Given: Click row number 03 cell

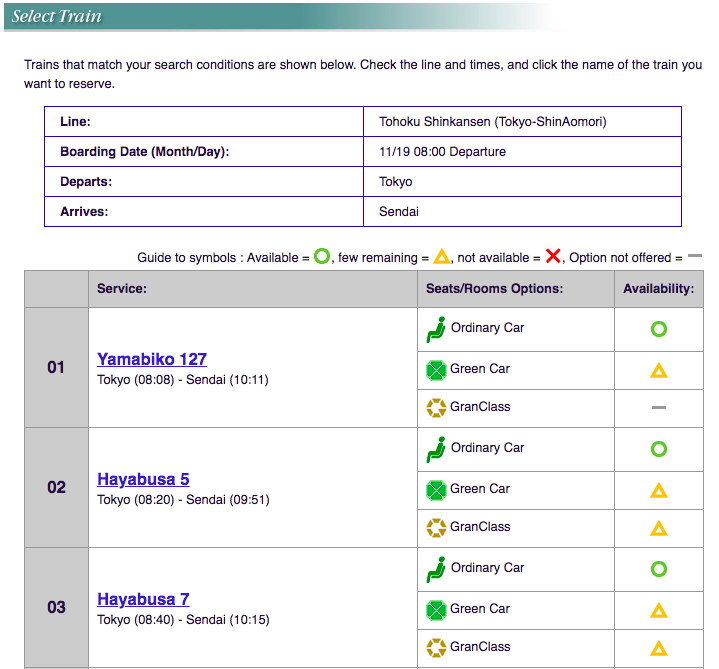Looking at the screenshot, I should click(56, 608).
